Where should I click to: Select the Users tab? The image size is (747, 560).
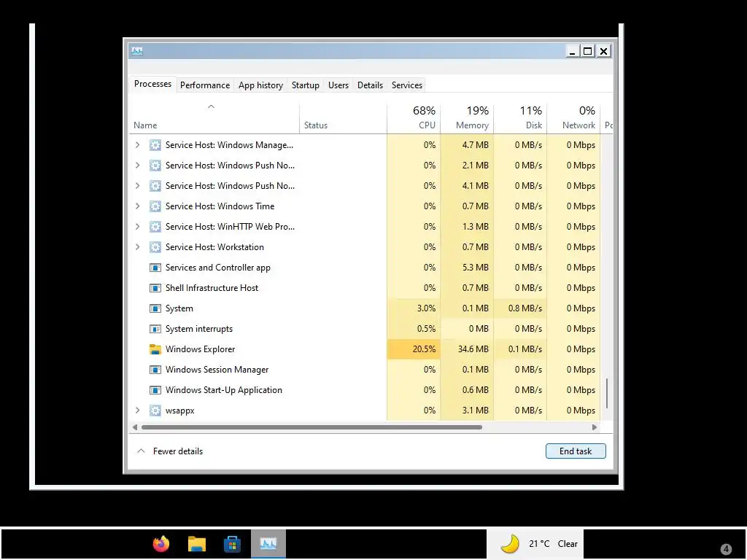click(x=338, y=85)
